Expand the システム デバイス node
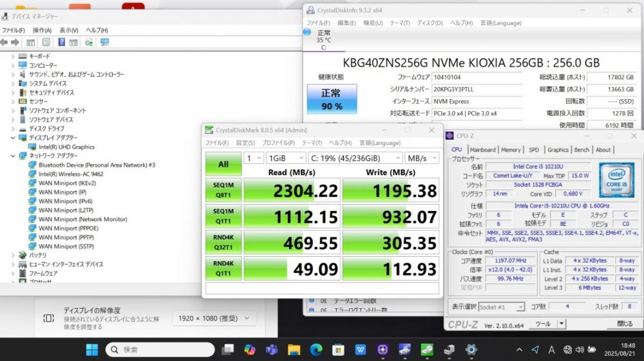This screenshot has height=361, width=644. [13, 83]
